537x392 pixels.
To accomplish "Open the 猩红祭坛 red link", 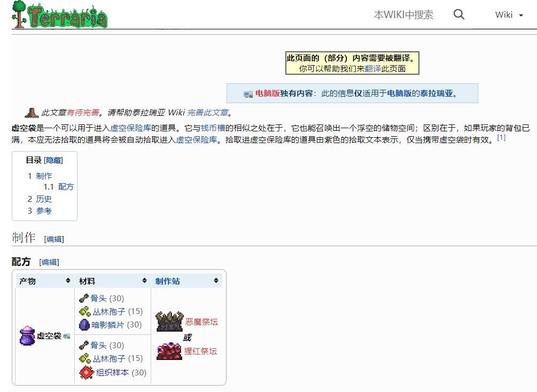I will tap(200, 351).
